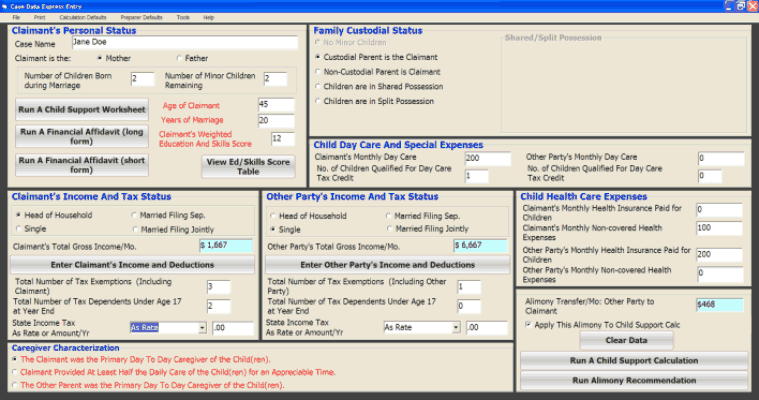The width and height of the screenshot is (759, 400).
Task: Select Father as the claimant
Action: point(180,59)
